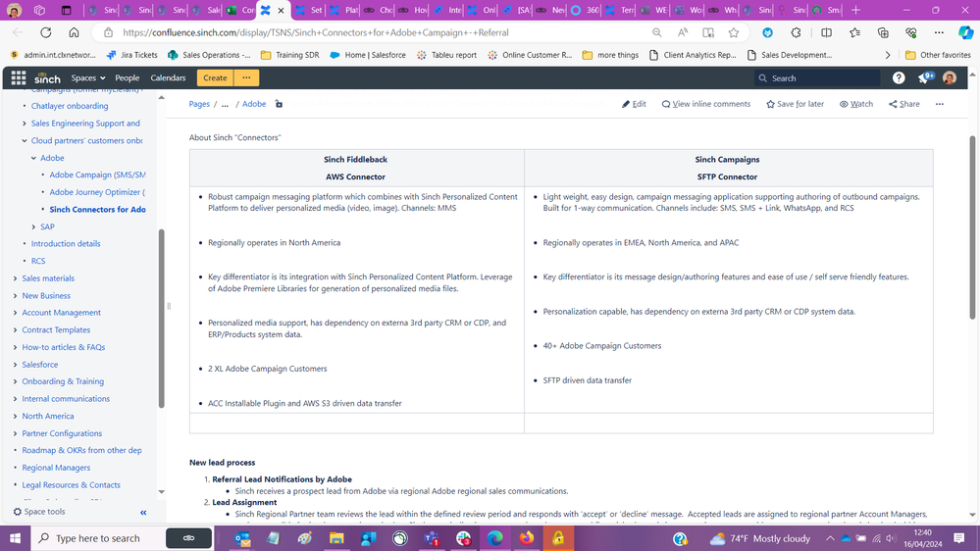Screen dimensions: 980x551
Task: Open the Tableu report bookmark
Action: pyautogui.click(x=446, y=55)
